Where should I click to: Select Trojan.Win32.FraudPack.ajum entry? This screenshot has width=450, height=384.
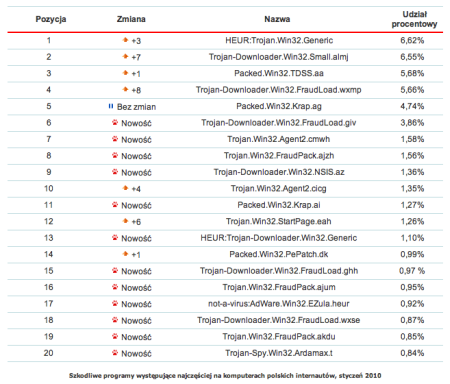(x=279, y=287)
